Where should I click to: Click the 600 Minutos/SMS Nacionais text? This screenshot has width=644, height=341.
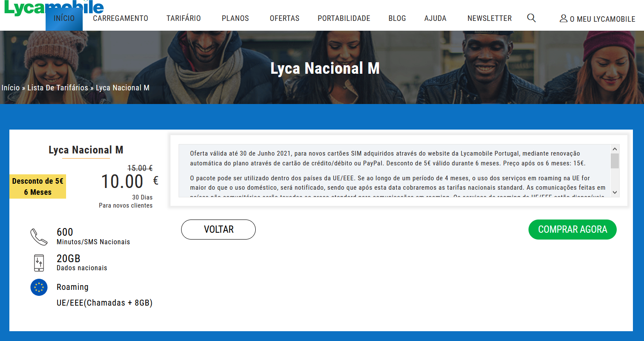click(93, 237)
